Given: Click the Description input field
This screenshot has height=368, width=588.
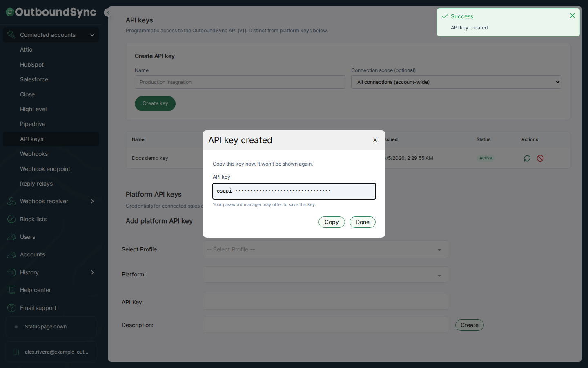Looking at the screenshot, I should point(325,325).
